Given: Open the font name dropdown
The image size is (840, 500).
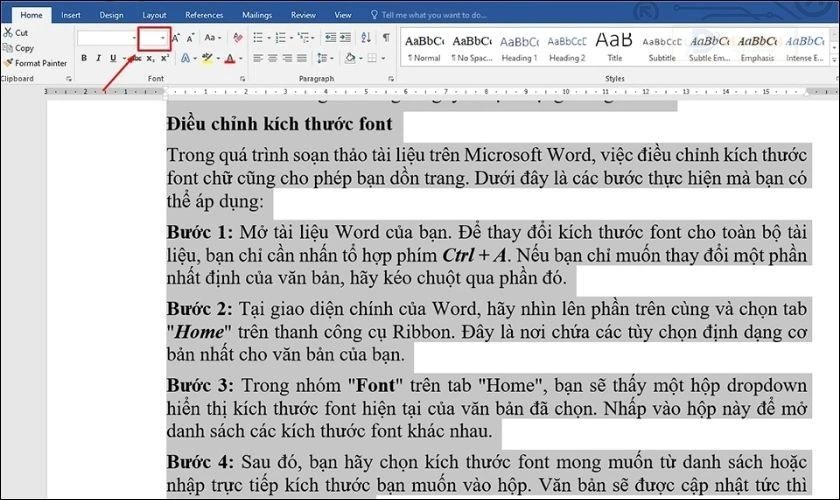Looking at the screenshot, I should [x=134, y=38].
